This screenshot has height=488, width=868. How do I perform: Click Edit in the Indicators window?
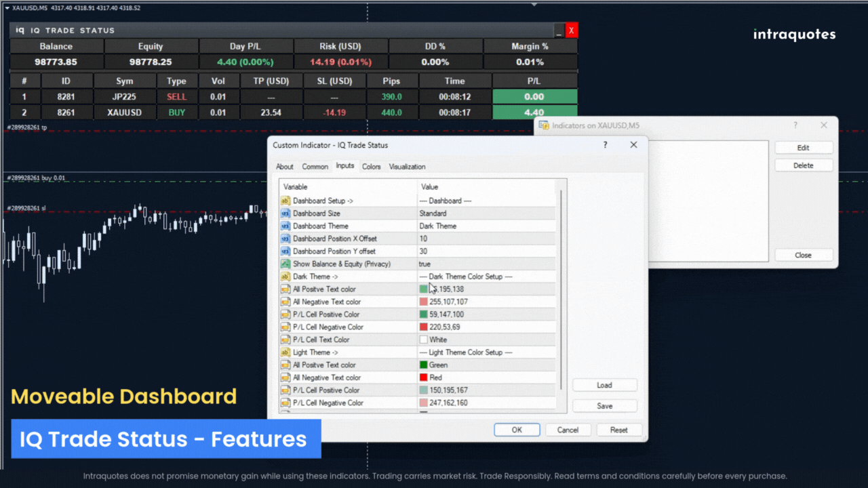pyautogui.click(x=804, y=148)
